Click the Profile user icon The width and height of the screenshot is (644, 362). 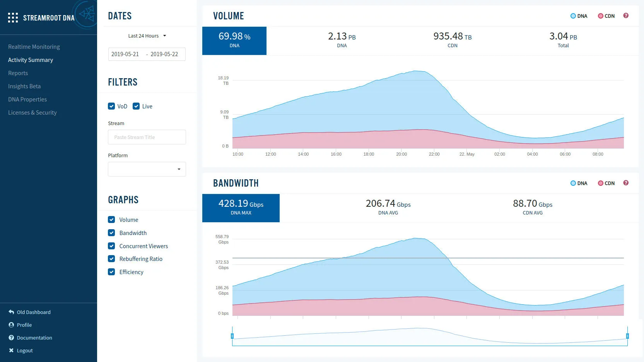click(x=11, y=325)
